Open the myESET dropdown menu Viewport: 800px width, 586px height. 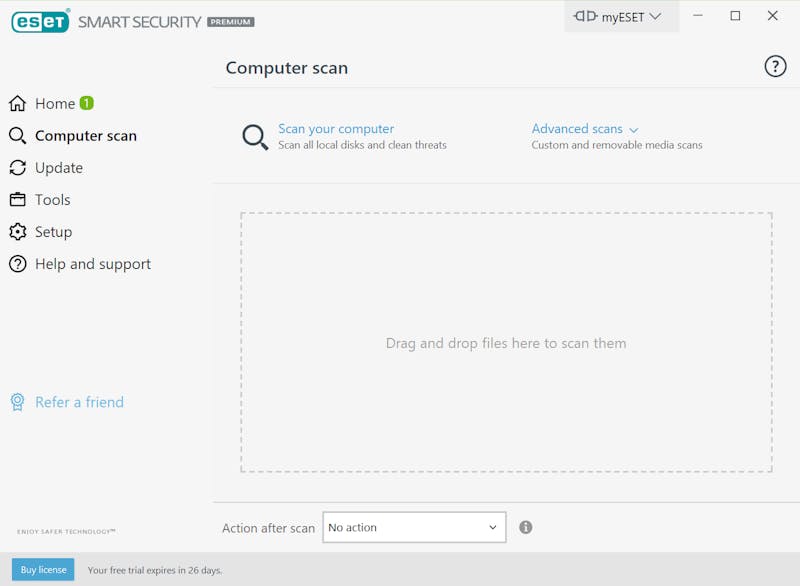[x=622, y=16]
